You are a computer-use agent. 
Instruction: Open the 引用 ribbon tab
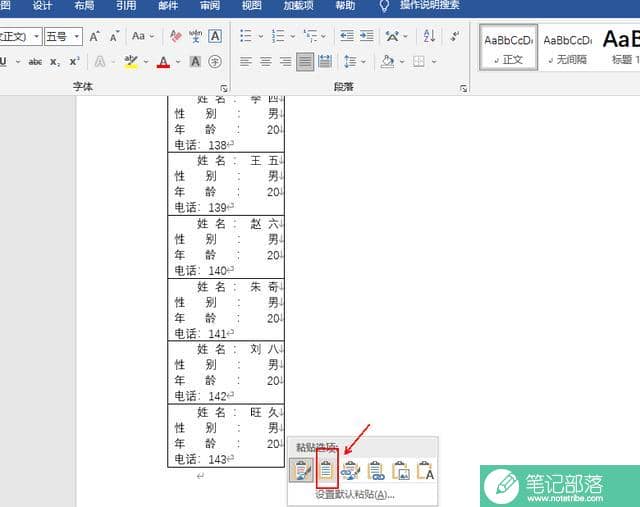(x=126, y=6)
